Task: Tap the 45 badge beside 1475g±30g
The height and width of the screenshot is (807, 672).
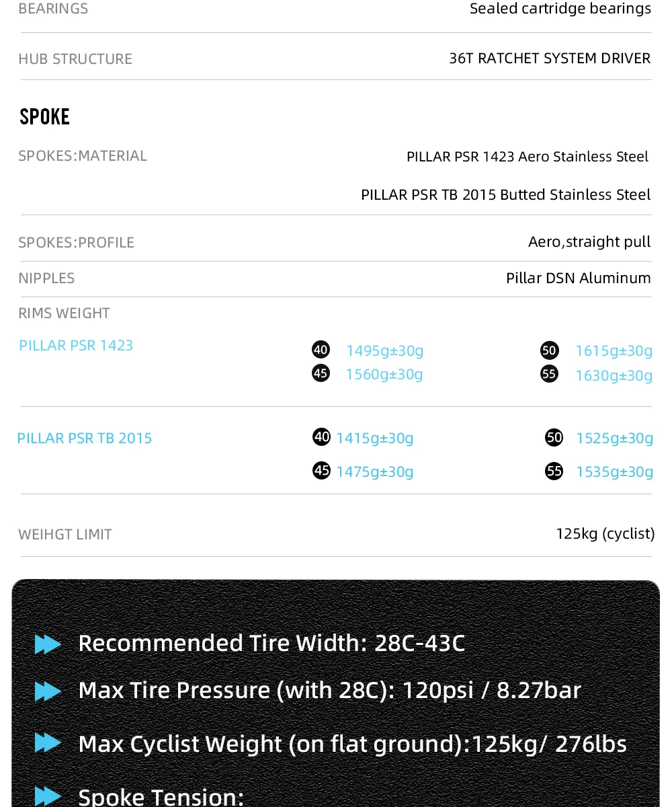Action: pyautogui.click(x=322, y=470)
